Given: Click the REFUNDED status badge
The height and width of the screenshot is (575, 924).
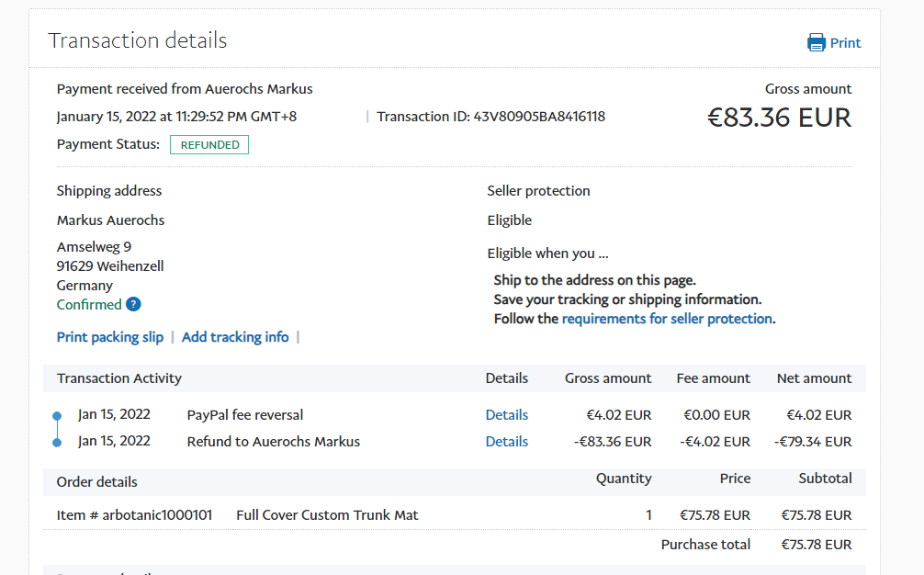Looking at the screenshot, I should click(209, 145).
